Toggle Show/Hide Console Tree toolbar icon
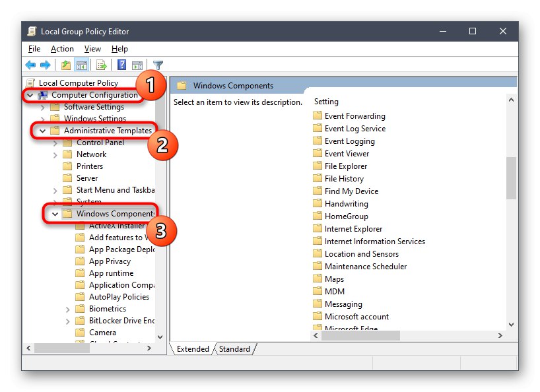 [x=82, y=65]
